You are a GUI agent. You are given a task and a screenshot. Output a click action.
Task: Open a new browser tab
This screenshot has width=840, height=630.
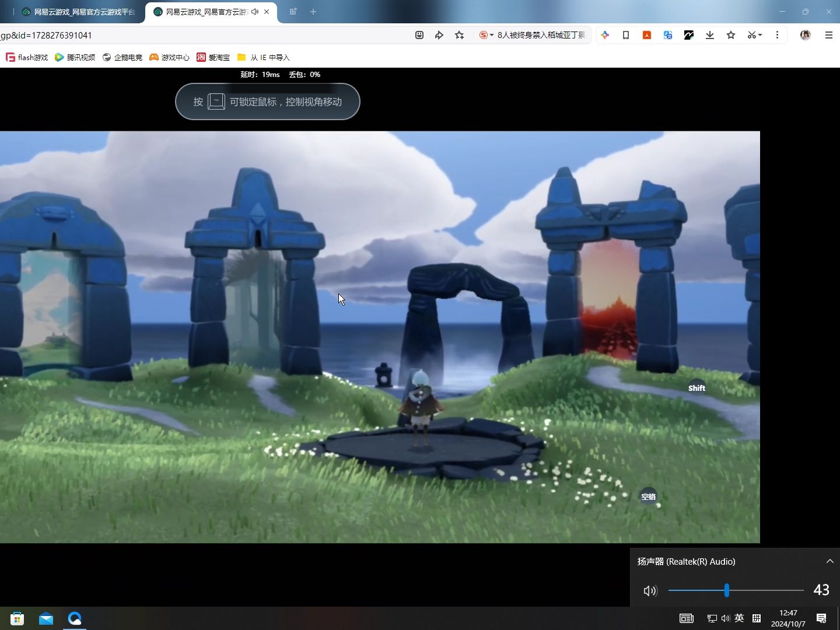tap(313, 12)
